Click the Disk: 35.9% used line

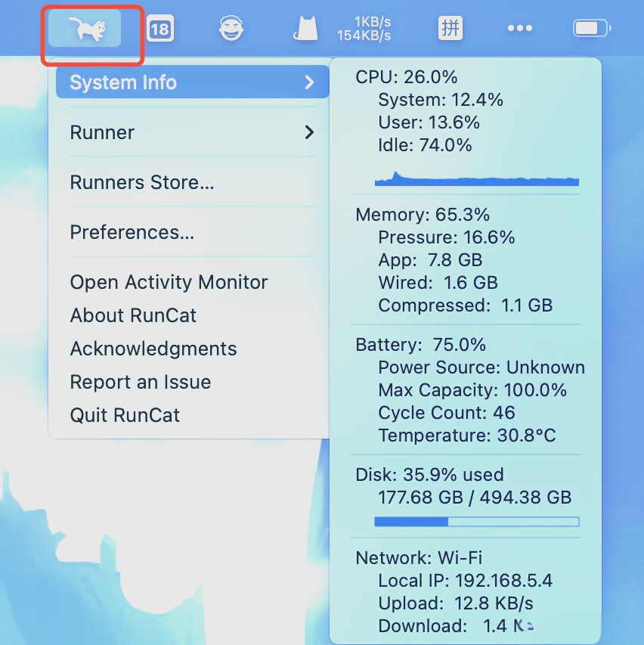coord(429,474)
